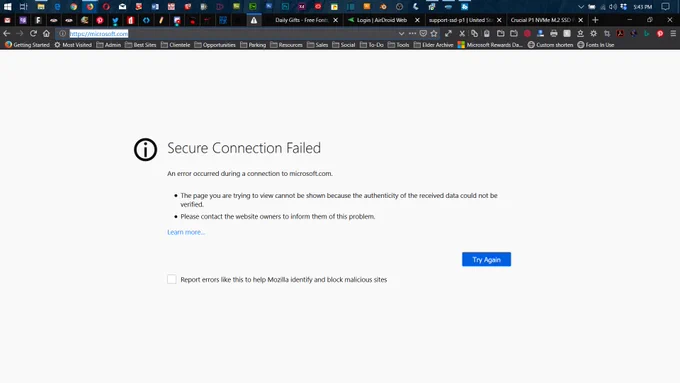
Task: Open the Windows Start menu
Action: pyautogui.click(x=7, y=7)
